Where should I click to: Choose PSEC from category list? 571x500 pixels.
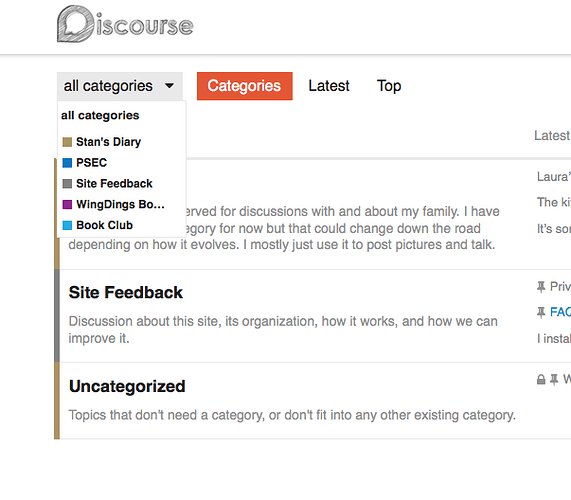point(91,162)
